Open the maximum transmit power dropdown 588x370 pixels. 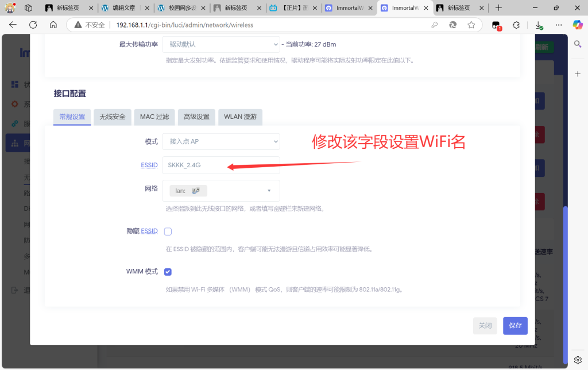click(220, 45)
